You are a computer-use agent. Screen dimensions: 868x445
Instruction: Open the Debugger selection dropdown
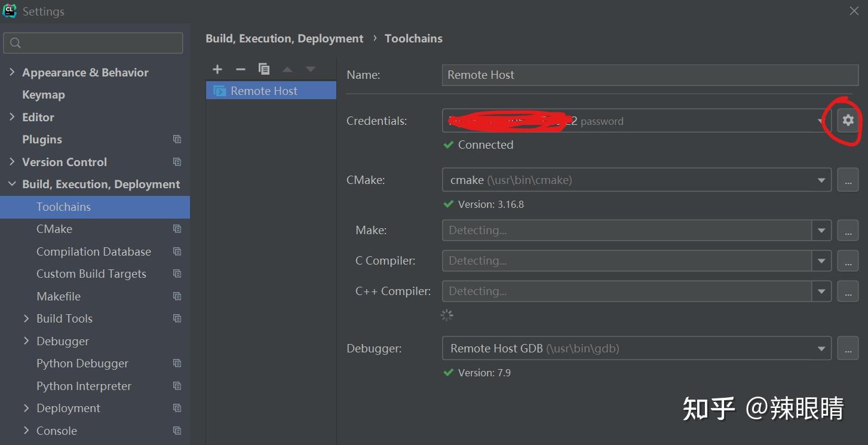[822, 348]
